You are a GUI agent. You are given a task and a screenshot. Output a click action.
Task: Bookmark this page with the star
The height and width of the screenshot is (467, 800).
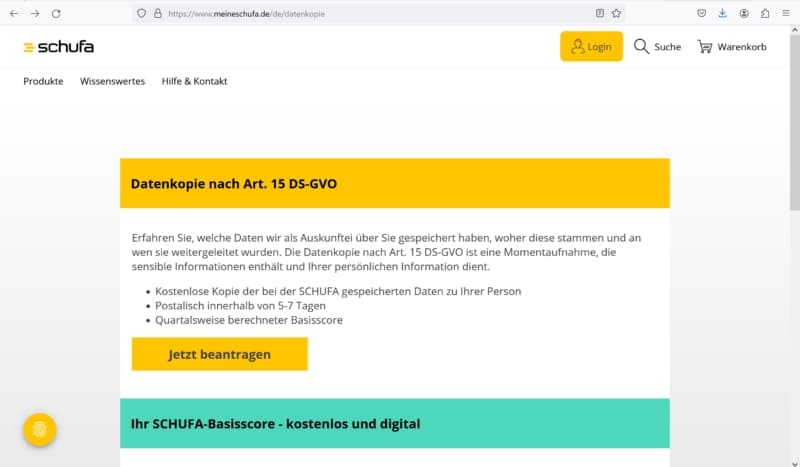(x=617, y=13)
